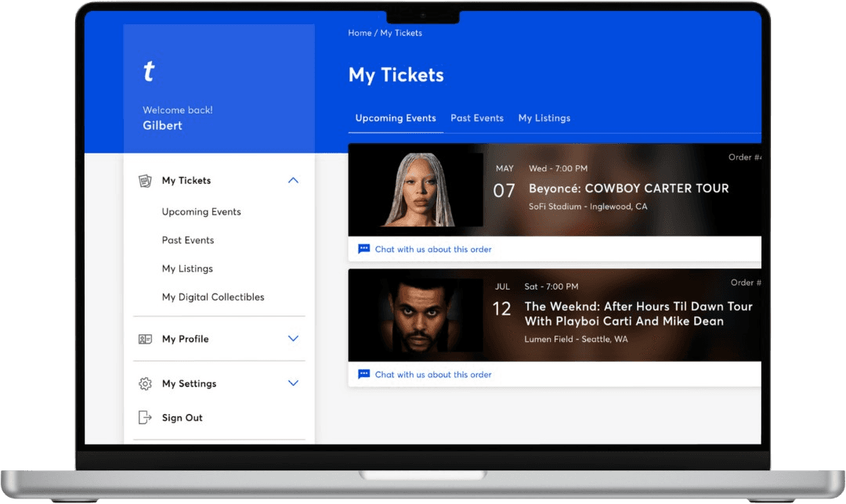Open My Listings in the sidebar
Screen dimensions: 846x504
tap(187, 268)
